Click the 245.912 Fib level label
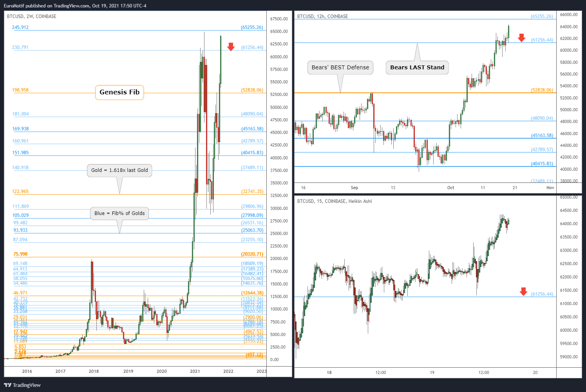 [20, 27]
